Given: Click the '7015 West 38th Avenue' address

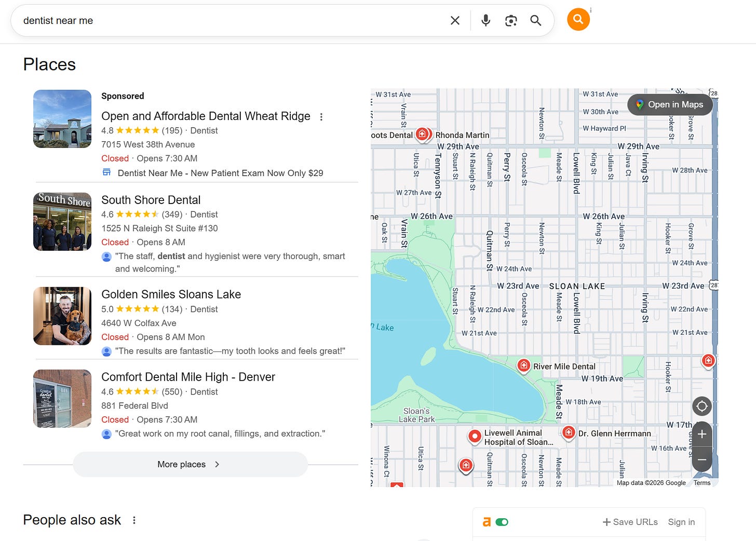Looking at the screenshot, I should [x=148, y=144].
